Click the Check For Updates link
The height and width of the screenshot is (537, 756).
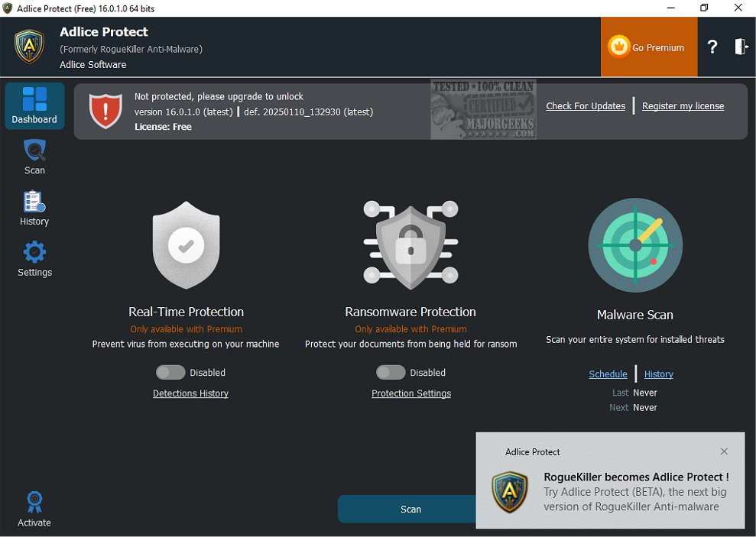coord(586,106)
